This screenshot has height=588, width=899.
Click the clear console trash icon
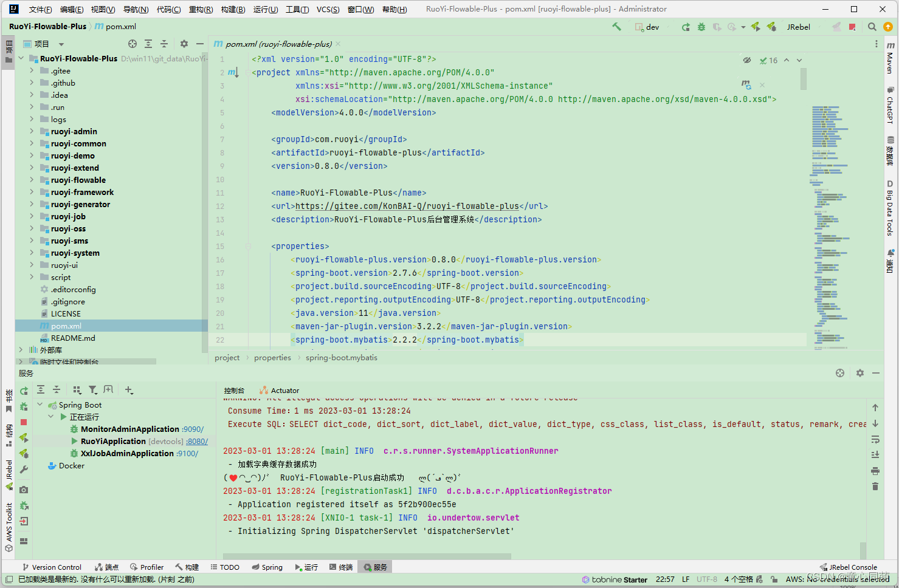875,486
